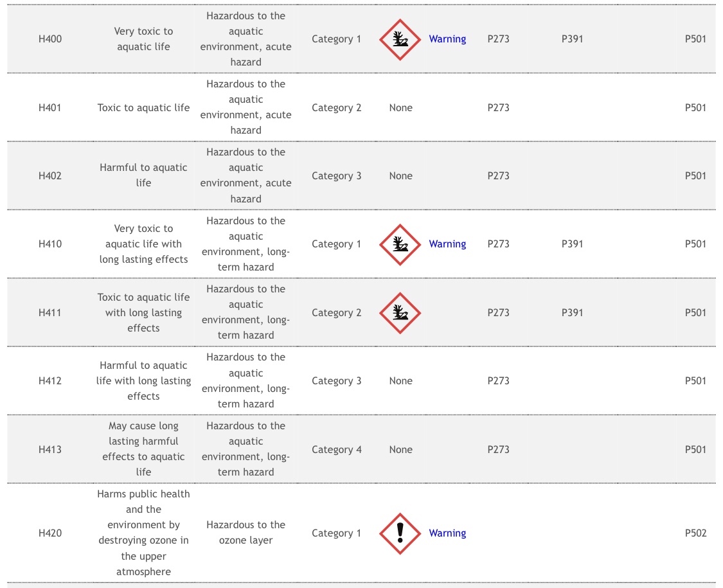Select the H413 hazard code
The width and height of the screenshot is (723, 588).
50,450
